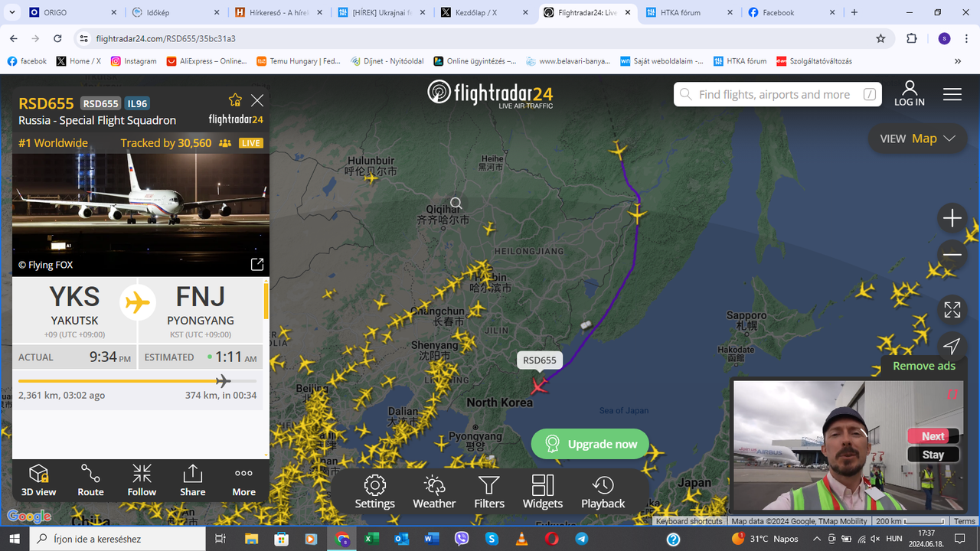Click Next in the video ad
The image size is (980, 551).
pyautogui.click(x=933, y=436)
